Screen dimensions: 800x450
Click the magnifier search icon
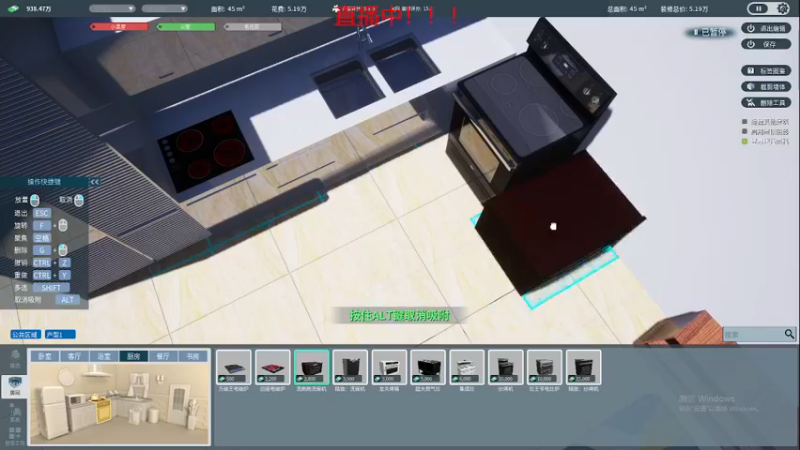pos(789,334)
